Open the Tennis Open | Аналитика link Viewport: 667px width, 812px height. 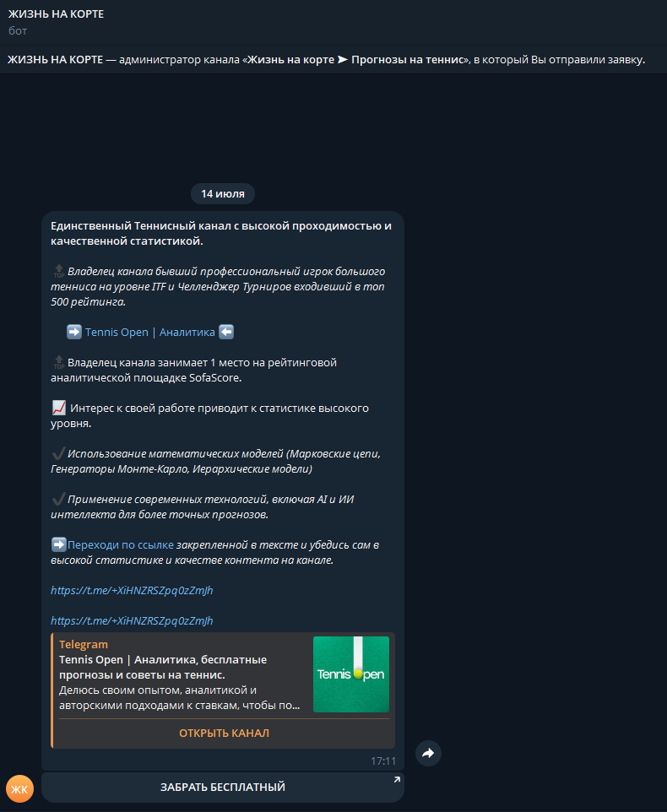[x=150, y=332]
